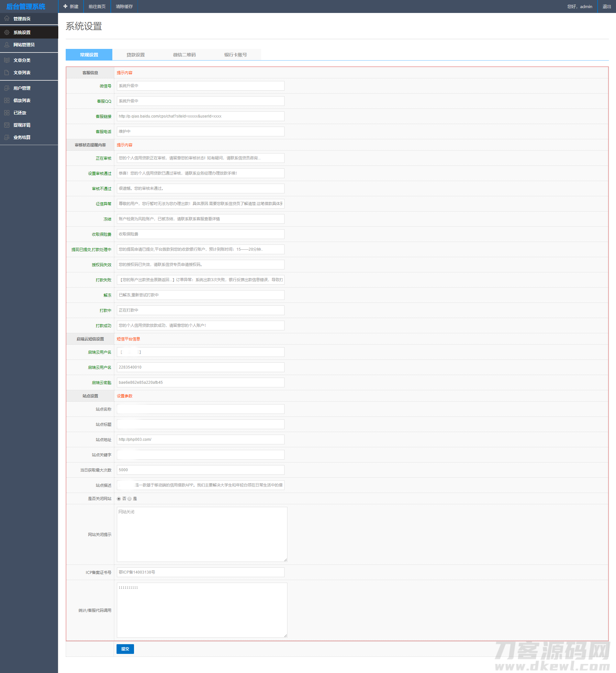Click the users icon beside 用户管理
The height and width of the screenshot is (673, 616).
click(7, 88)
